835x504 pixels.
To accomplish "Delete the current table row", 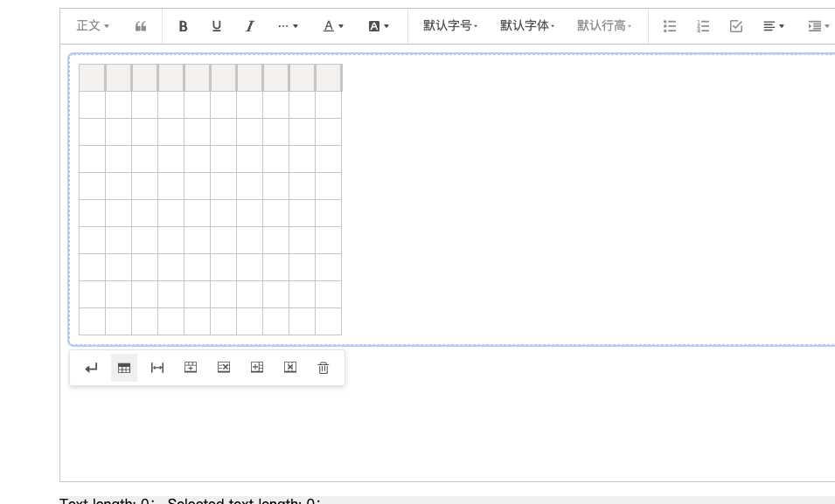I will 224,368.
